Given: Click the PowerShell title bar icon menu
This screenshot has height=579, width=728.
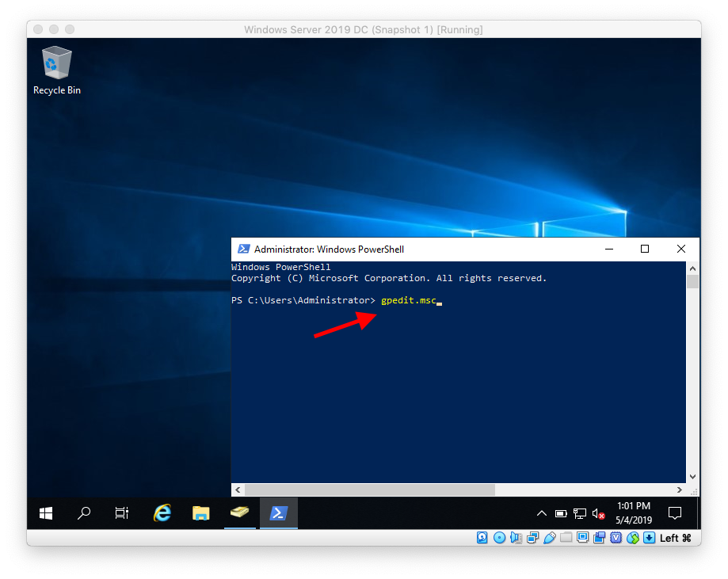Looking at the screenshot, I should tap(244, 250).
